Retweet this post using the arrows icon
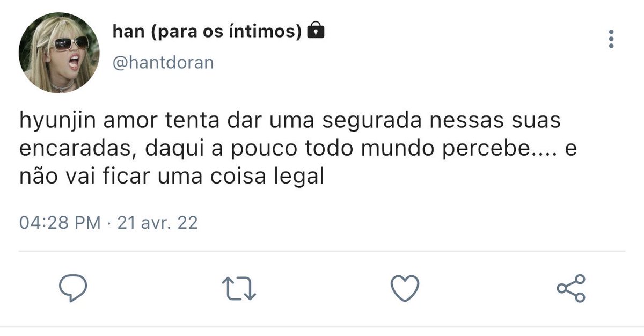 pos(239,289)
